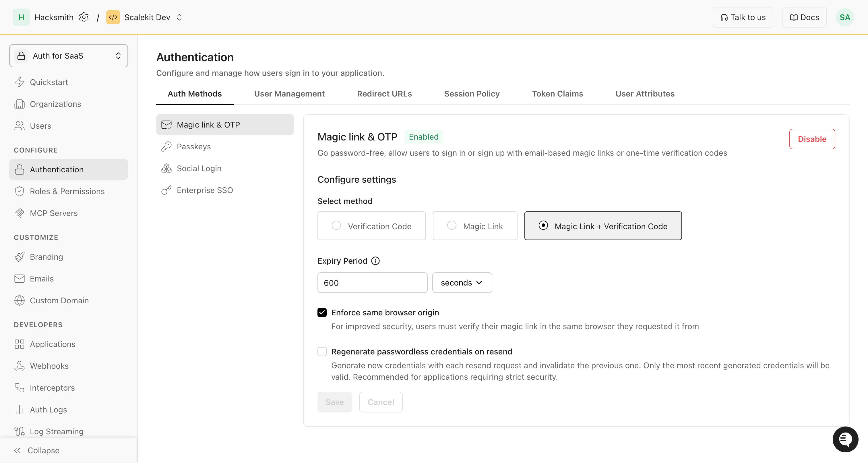Click the Interceptors icon

tap(20, 388)
